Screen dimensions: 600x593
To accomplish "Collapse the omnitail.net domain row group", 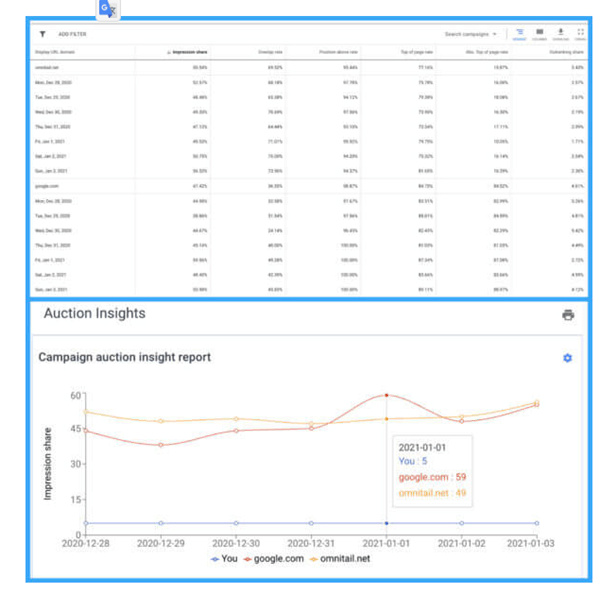I will [48, 67].
